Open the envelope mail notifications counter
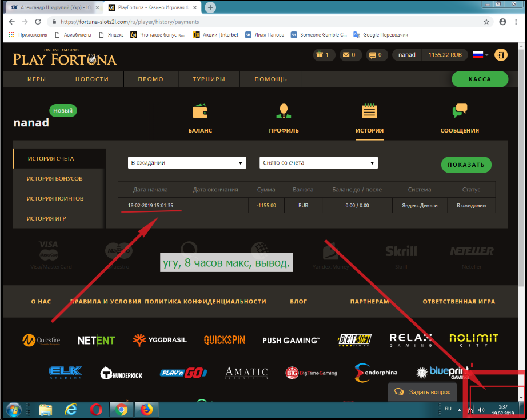 [350, 55]
